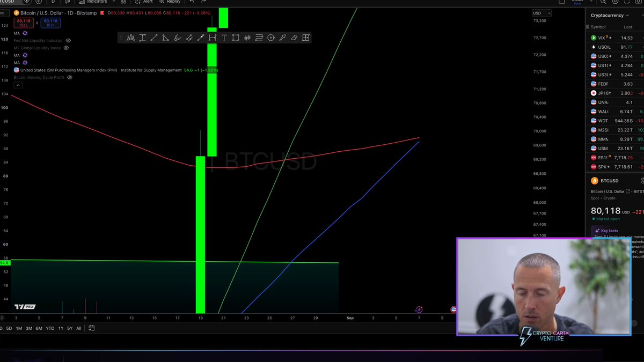
Task: Toggle visibility of Fed Net Liquidity Indicator
Action: click(x=68, y=41)
